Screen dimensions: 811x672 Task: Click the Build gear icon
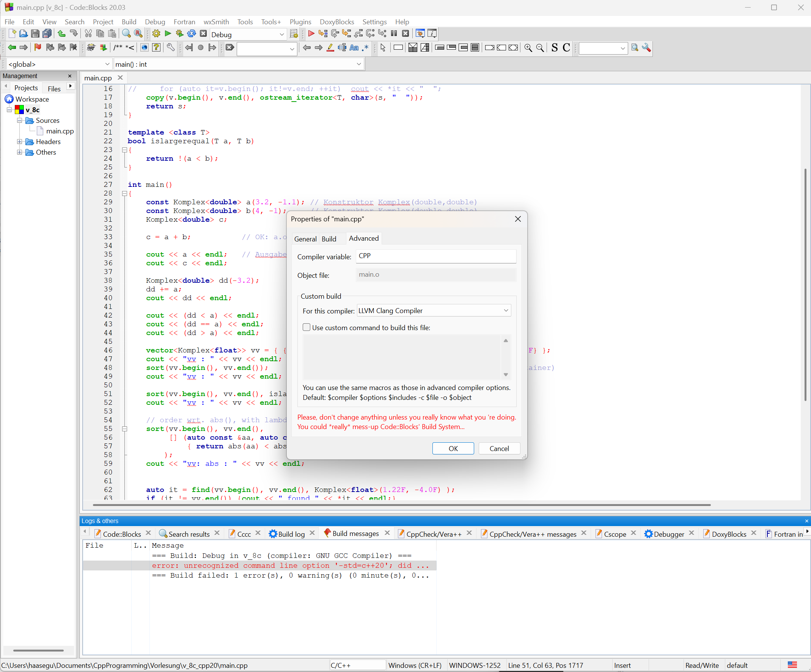(156, 34)
